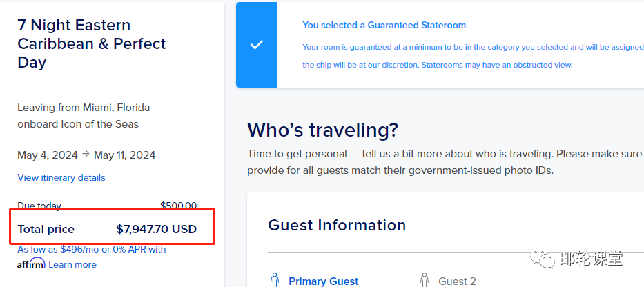Click the May 11, 2024 return date
Screen dimensions: 644x287
125,155
